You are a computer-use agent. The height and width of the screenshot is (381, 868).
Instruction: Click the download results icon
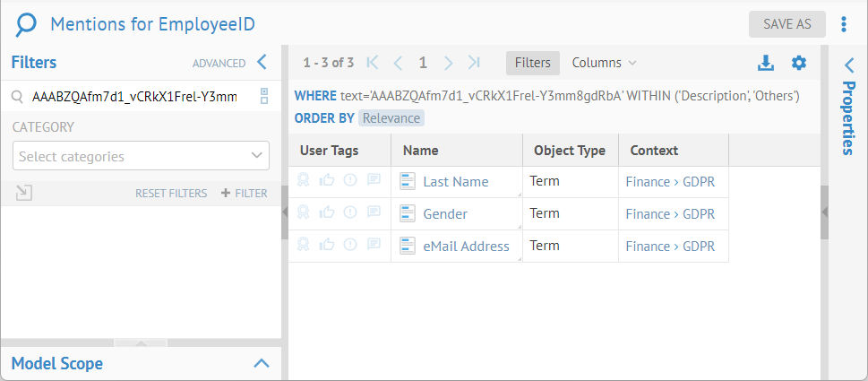pos(765,63)
